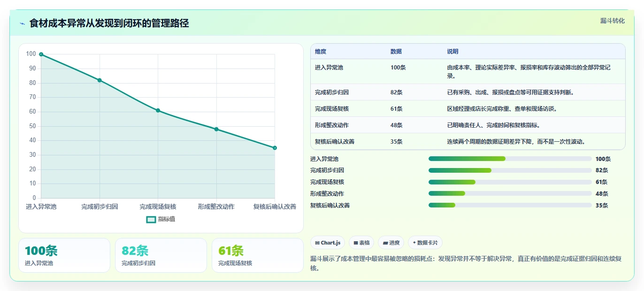Screen dimensions: 644x291
Task: Click the 形成整改动作 x-axis label on the chart
Action: pos(216,207)
